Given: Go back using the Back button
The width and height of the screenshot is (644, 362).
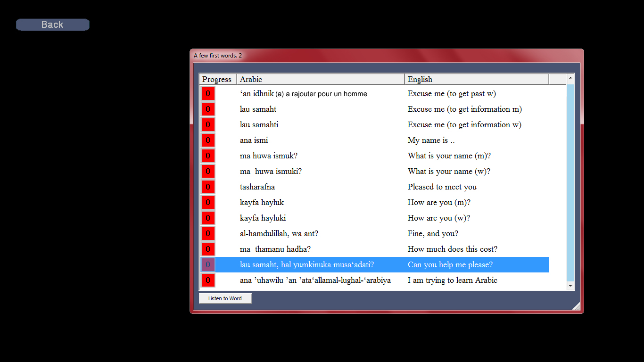Looking at the screenshot, I should tap(52, 25).
